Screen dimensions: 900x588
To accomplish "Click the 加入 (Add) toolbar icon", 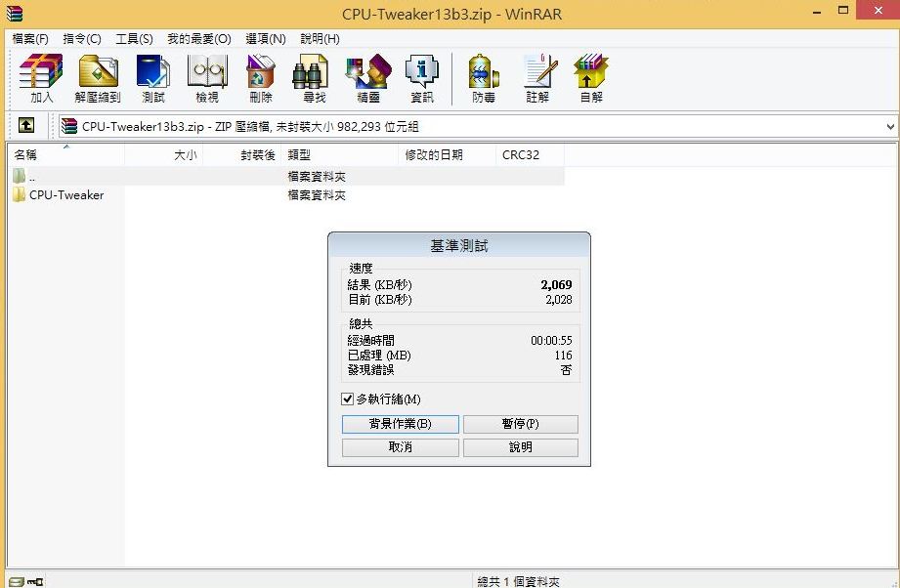I will [x=41, y=78].
